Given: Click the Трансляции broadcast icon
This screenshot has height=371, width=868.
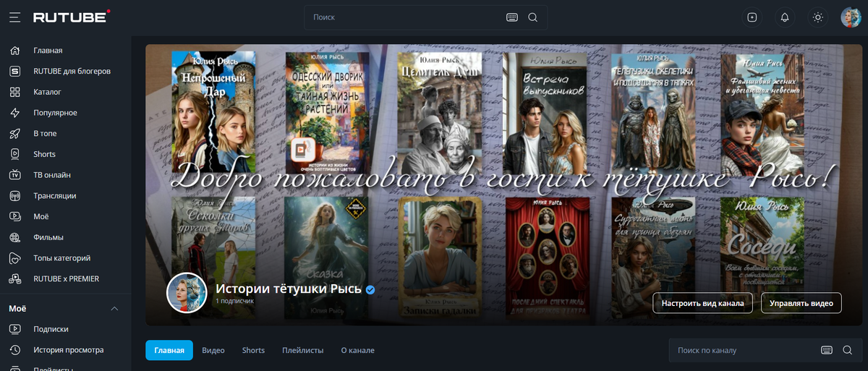Looking at the screenshot, I should (14, 195).
